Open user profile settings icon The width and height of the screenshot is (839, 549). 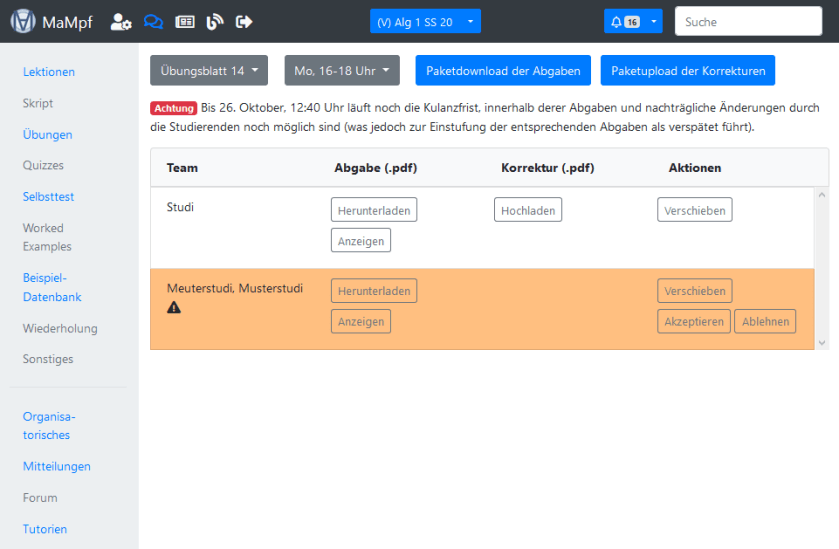tap(121, 21)
